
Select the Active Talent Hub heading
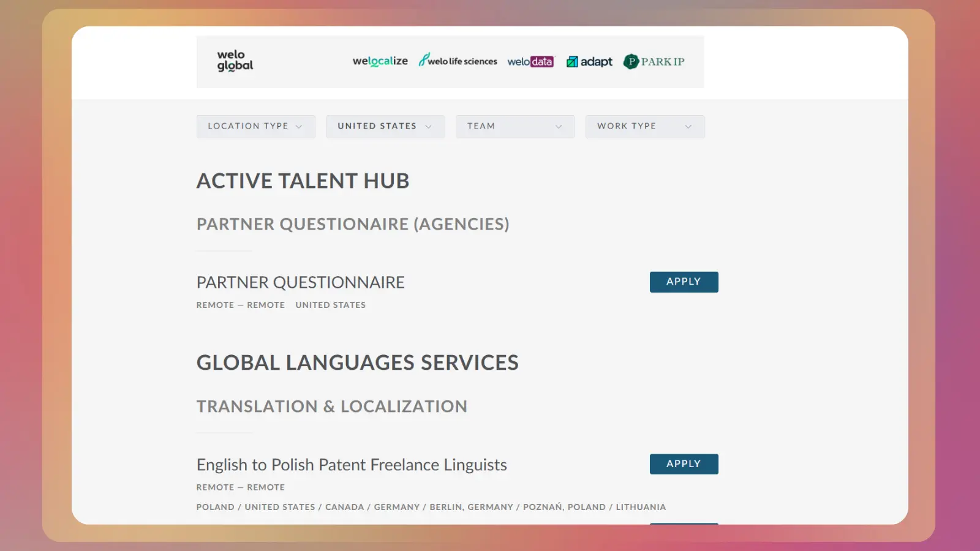click(303, 181)
